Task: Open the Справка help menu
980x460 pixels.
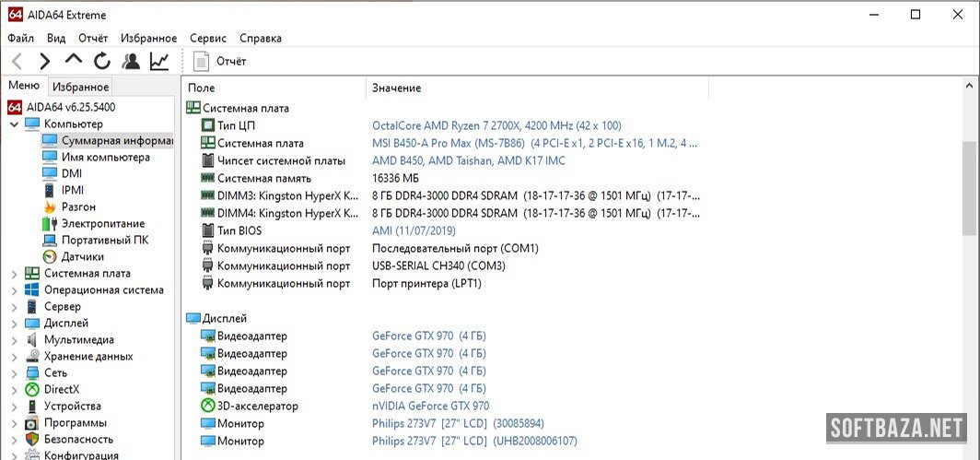Action: coord(260,38)
